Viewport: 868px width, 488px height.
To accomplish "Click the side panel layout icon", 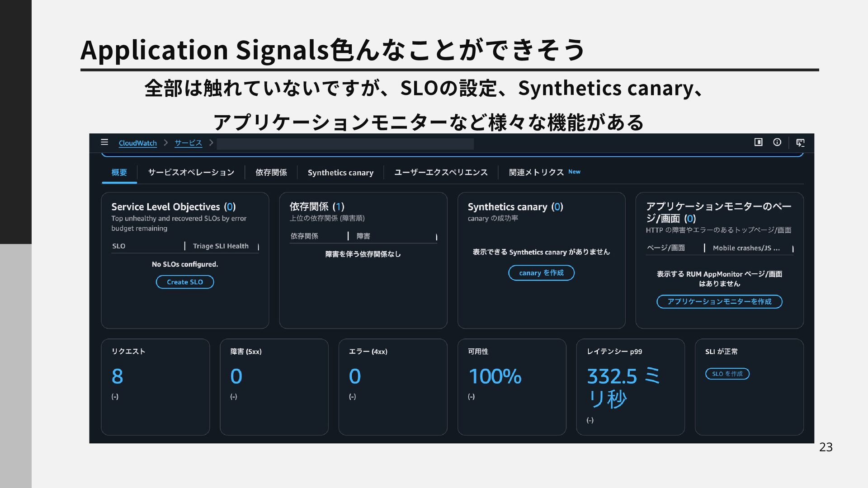I will (x=758, y=142).
